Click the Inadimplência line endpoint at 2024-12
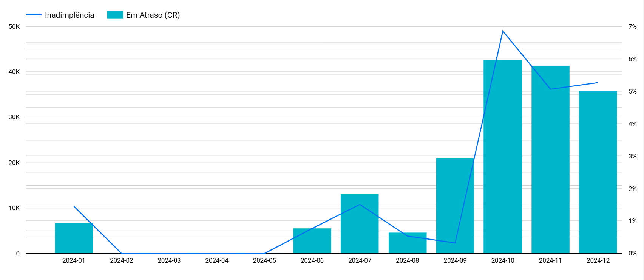644x280 pixels. tap(598, 83)
